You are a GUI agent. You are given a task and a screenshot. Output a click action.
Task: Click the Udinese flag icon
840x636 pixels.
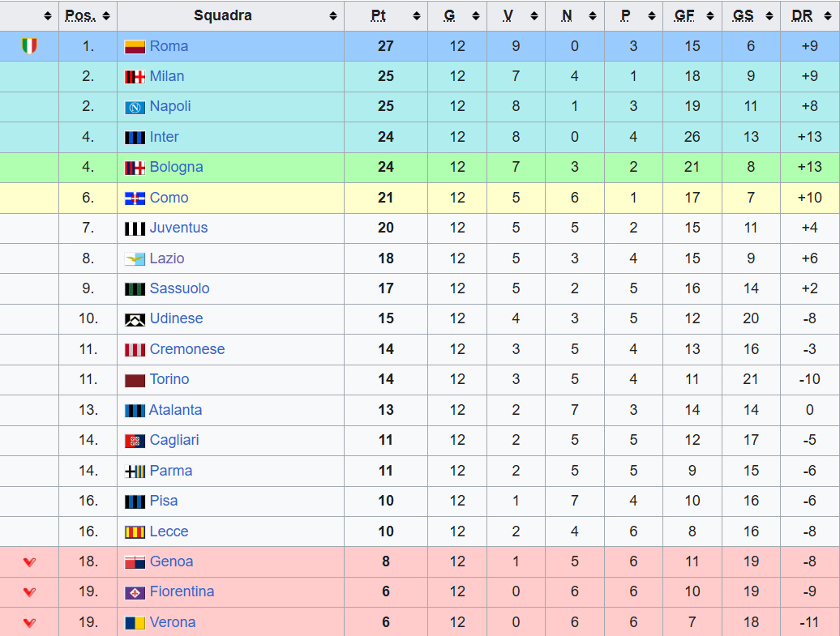(x=135, y=319)
